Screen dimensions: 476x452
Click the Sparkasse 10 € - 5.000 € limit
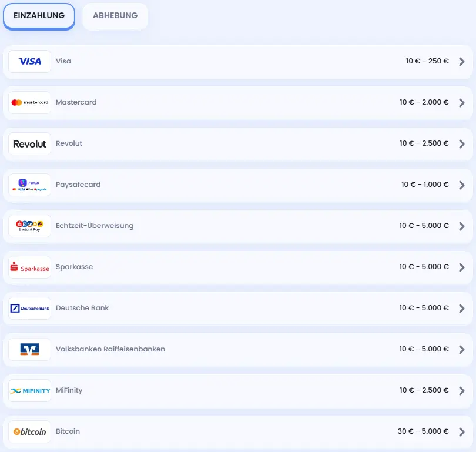424,267
